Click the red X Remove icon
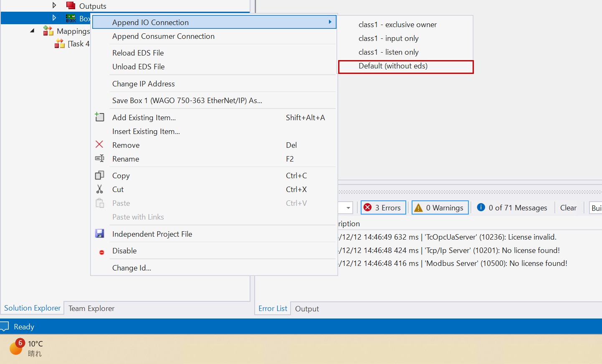Viewport: 602px width, 364px height. point(99,144)
